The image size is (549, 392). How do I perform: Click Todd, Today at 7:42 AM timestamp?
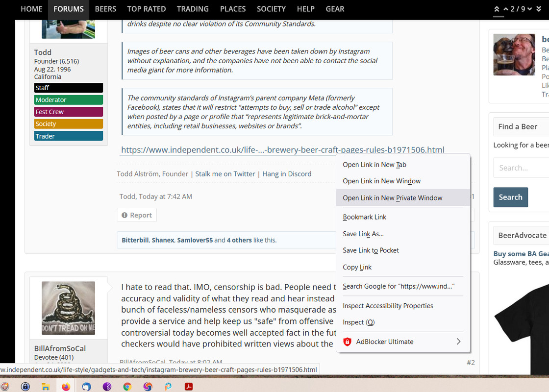155,196
